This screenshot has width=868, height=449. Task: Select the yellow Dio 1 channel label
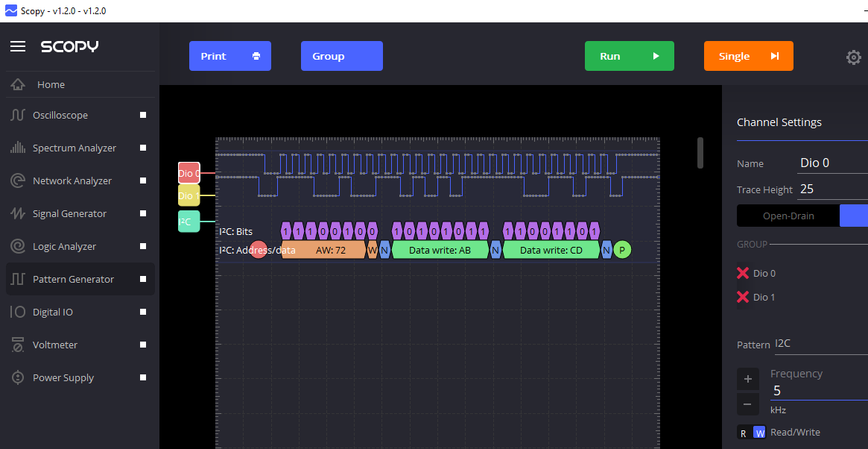click(x=189, y=195)
